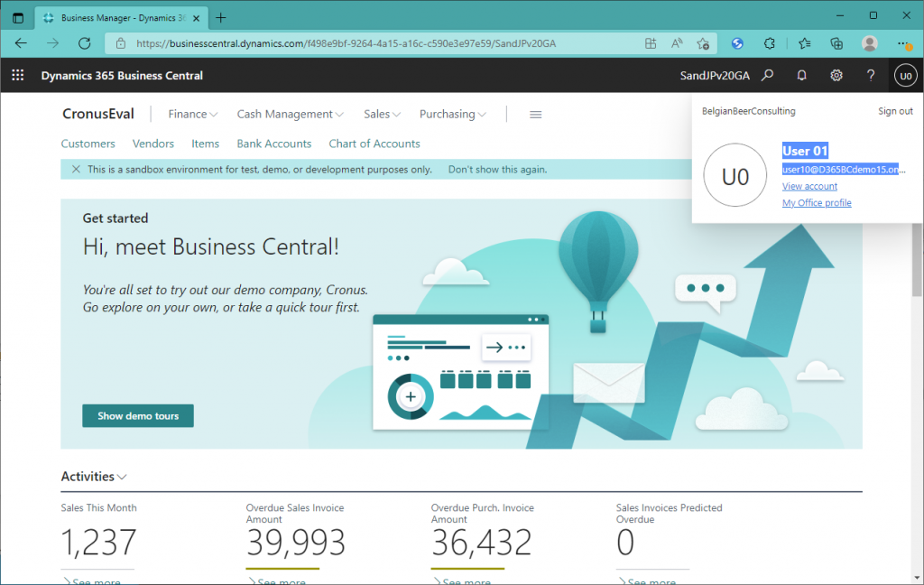Open the browser profile icon

tap(869, 43)
